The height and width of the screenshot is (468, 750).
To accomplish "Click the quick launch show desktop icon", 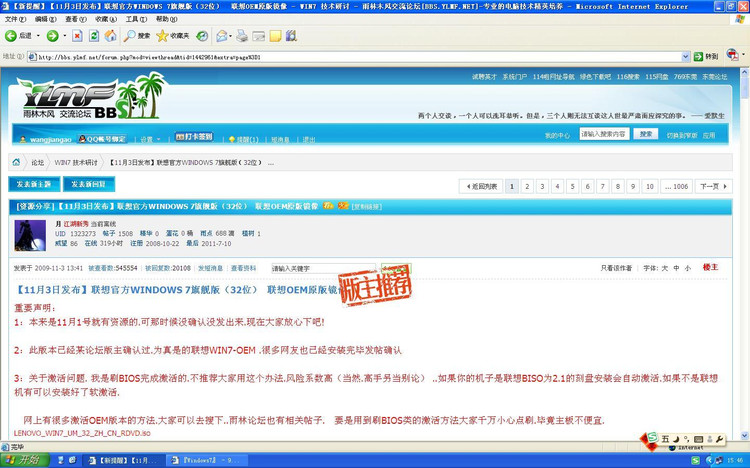I will coord(61,460).
